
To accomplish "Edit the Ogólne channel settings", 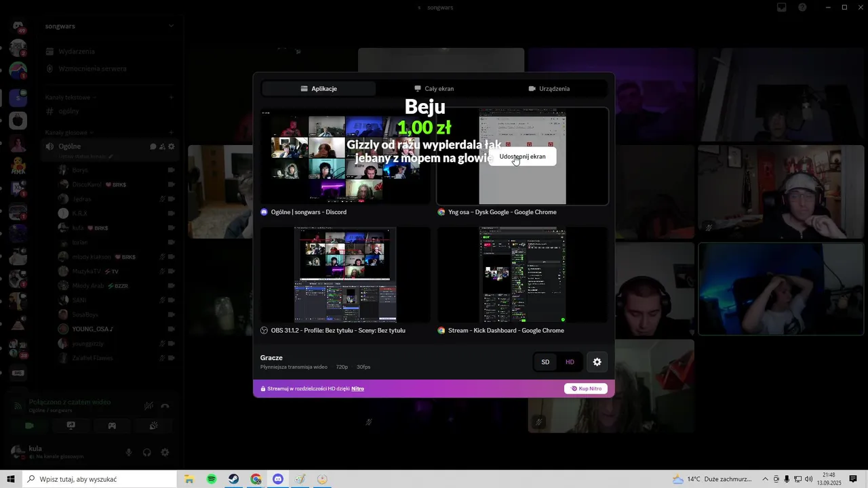I will (x=171, y=146).
